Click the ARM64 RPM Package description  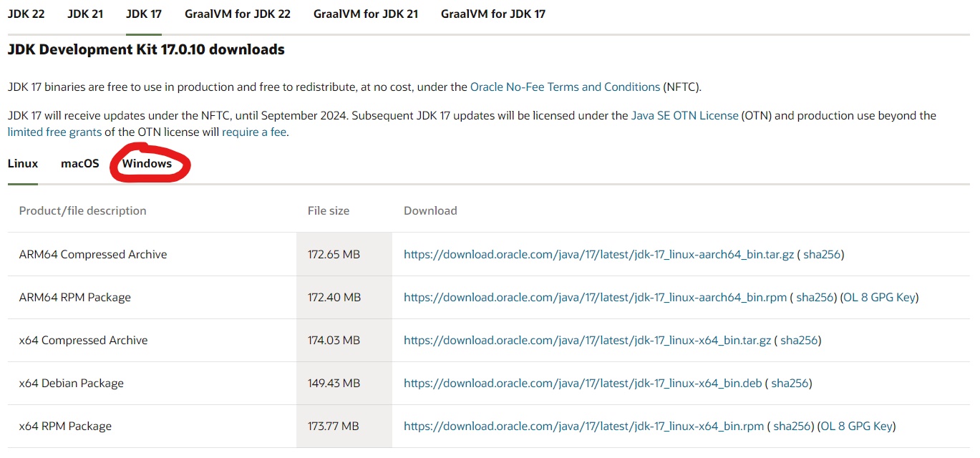pos(75,297)
